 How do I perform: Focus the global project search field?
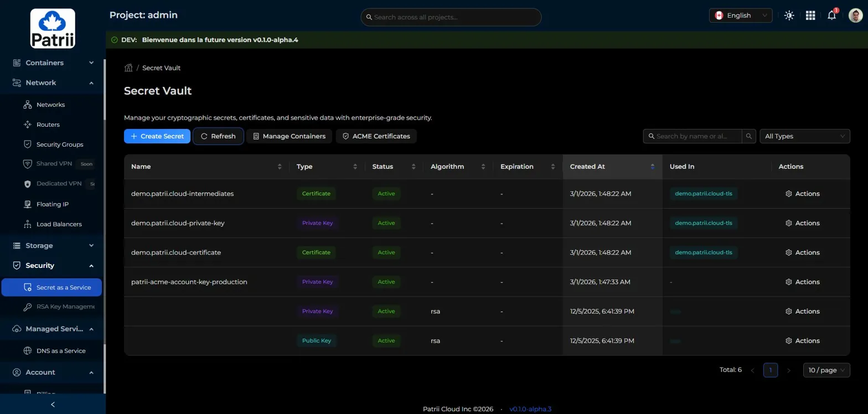pos(451,17)
